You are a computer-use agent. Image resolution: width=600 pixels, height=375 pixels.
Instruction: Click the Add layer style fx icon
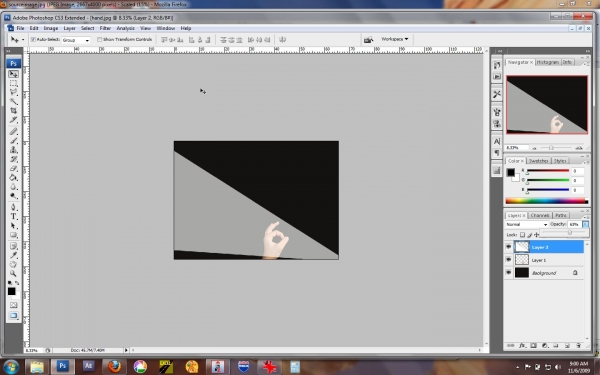click(522, 346)
